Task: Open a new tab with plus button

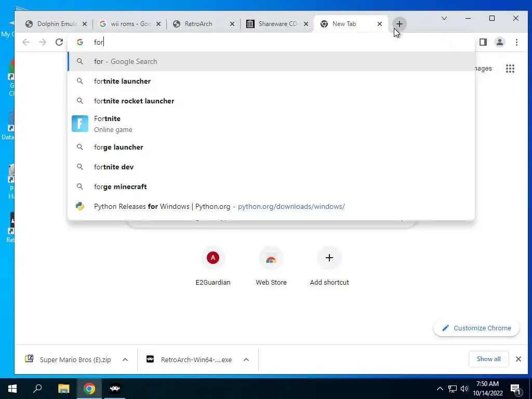Action: tap(400, 24)
